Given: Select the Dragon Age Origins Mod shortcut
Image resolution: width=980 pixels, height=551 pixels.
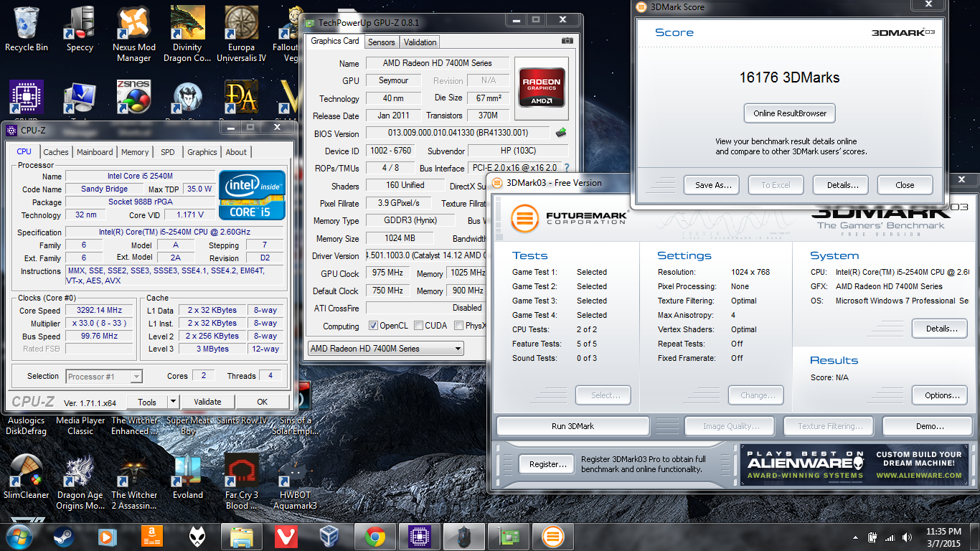Looking at the screenshot, I should point(80,481).
